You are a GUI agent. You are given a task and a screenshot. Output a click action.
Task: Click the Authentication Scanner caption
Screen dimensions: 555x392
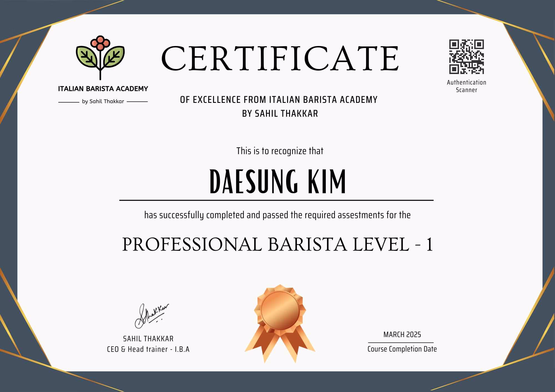pyautogui.click(x=466, y=86)
